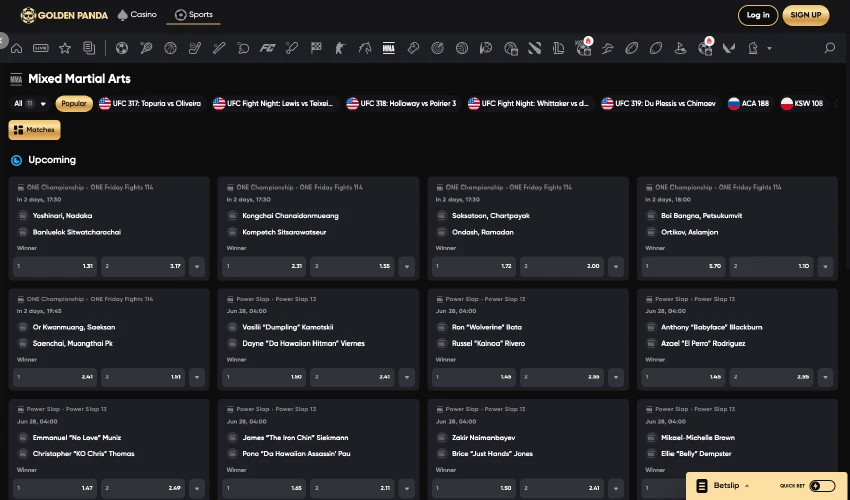Select the horse racing icon
Screen dimensions: 850x500
coord(365,48)
